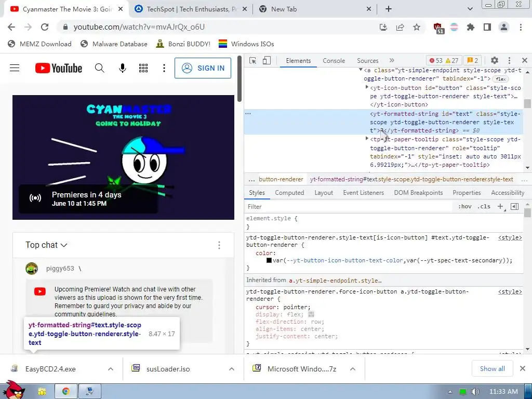Click the install app icon in address bar

click(383, 27)
